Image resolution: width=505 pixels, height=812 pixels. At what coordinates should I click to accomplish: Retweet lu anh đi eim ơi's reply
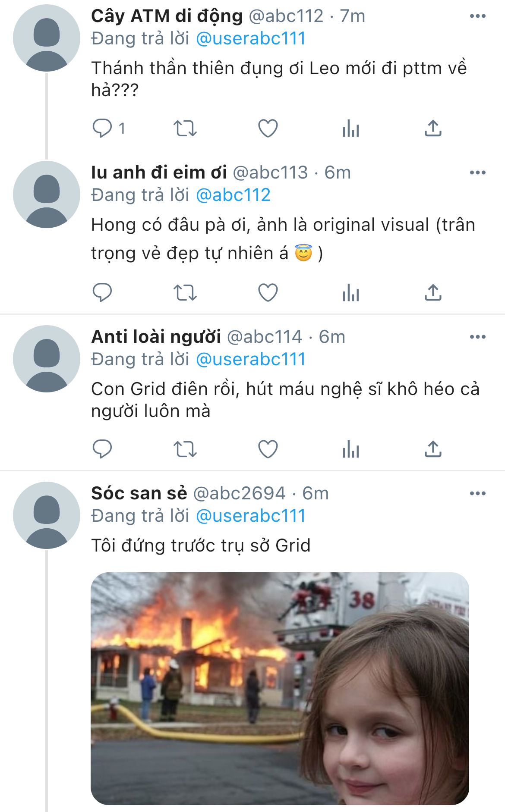(185, 293)
